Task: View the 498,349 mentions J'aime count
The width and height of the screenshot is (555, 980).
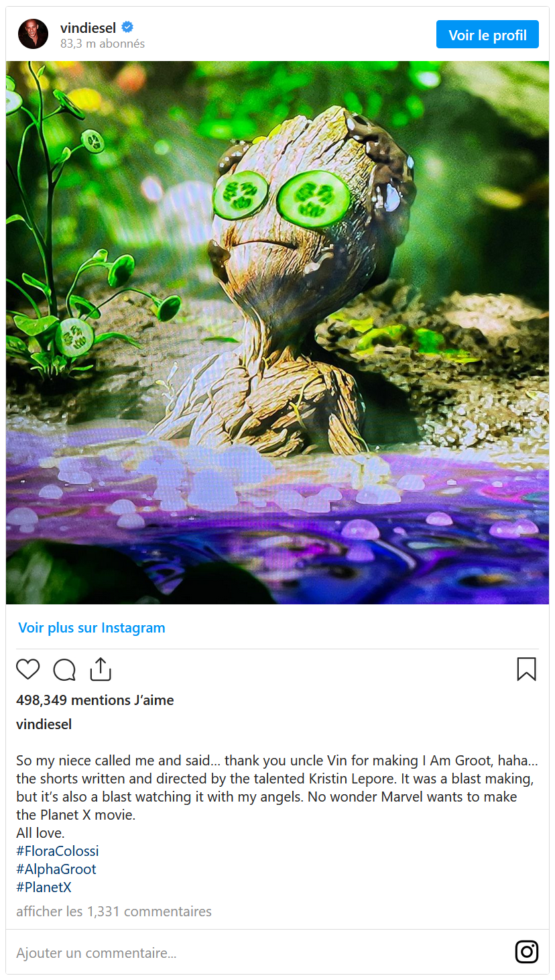Action: pyautogui.click(x=95, y=700)
